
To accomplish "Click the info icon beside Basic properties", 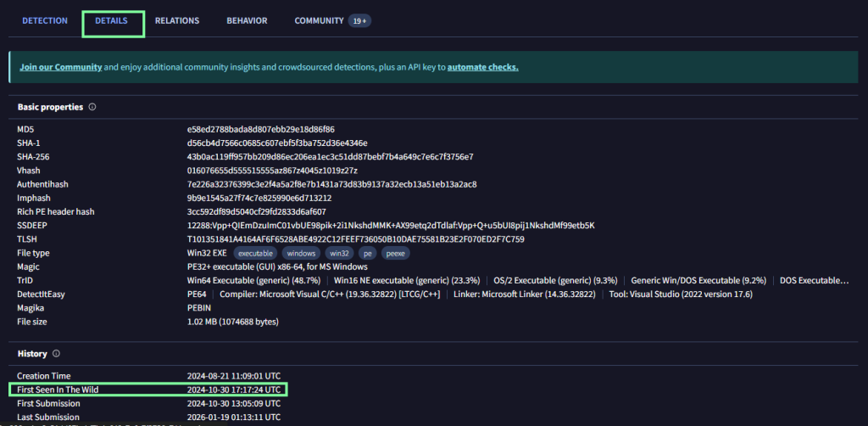I will (x=92, y=107).
